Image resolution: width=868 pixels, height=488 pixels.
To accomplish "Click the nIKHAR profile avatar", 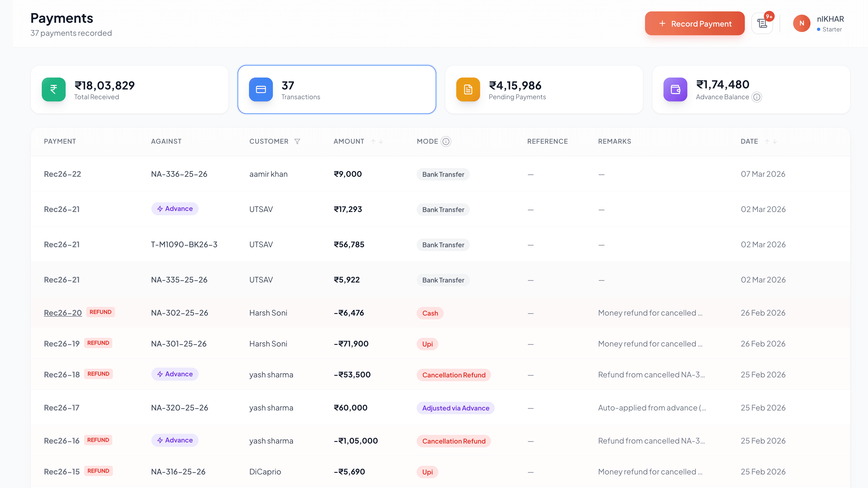I will [802, 23].
